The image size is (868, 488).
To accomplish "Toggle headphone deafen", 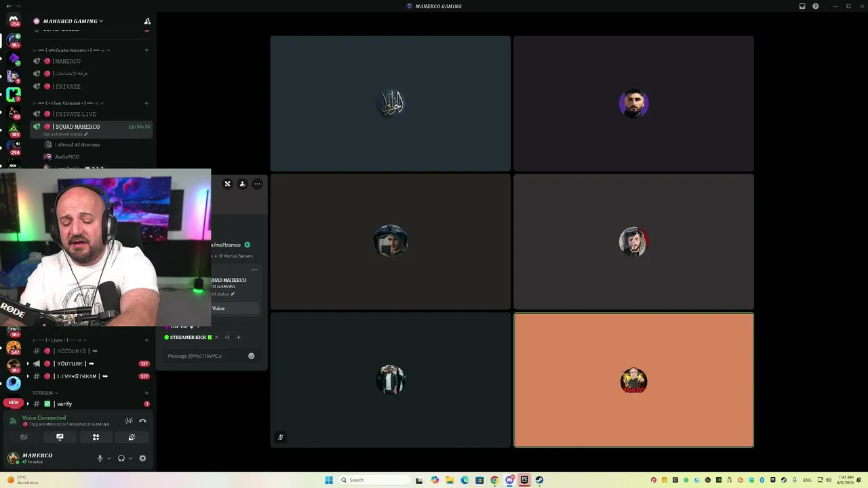I will (121, 458).
